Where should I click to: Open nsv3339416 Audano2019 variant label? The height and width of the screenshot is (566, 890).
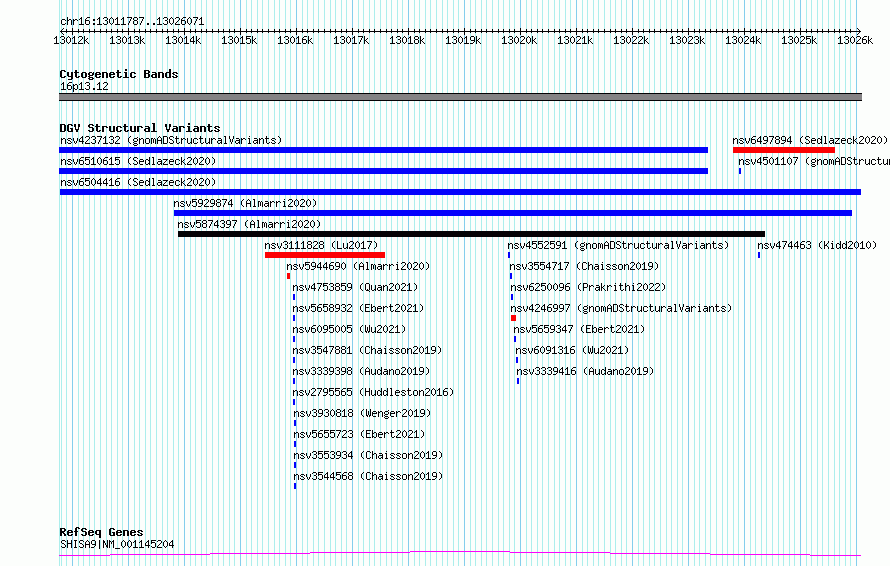point(585,371)
